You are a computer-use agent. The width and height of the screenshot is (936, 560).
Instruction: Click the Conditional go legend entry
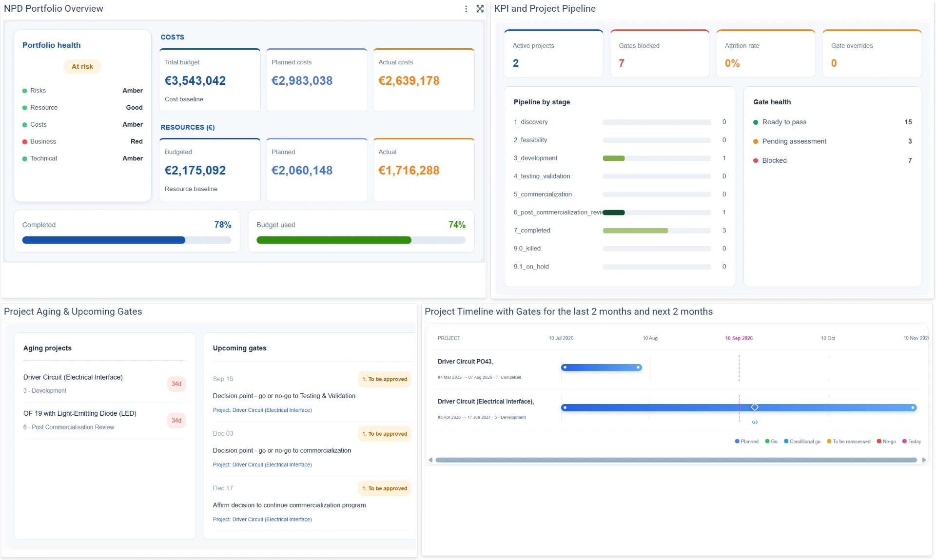pos(802,442)
